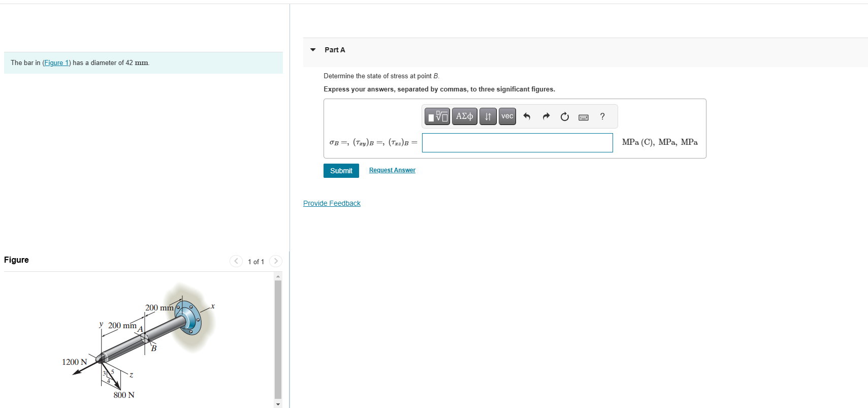Screen dimensions: 868x408
Task: Reset the answer box
Action: [x=565, y=116]
